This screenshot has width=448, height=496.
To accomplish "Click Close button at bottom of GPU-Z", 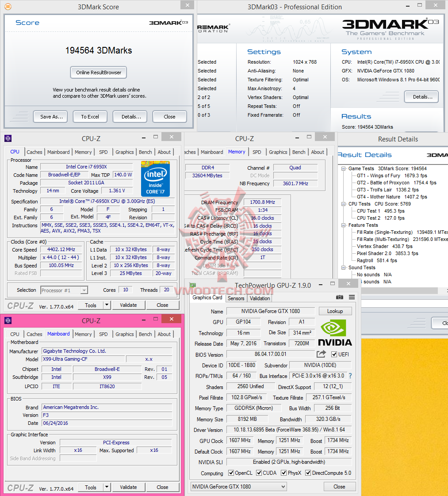I will [x=340, y=487].
